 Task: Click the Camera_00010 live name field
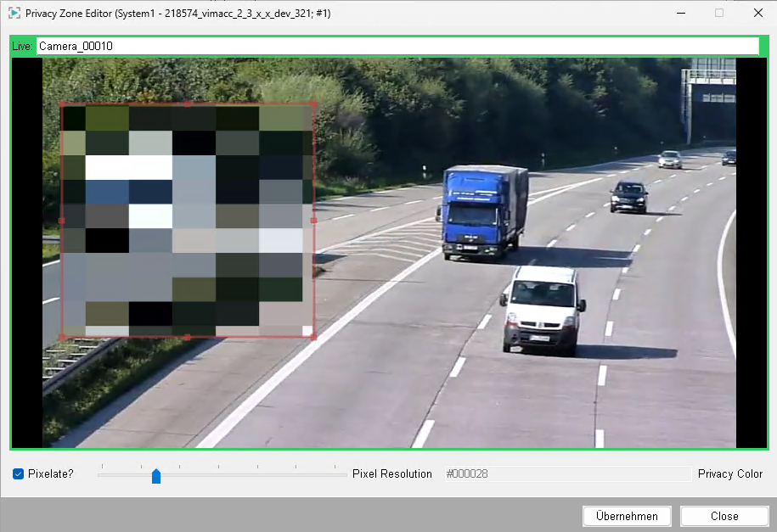tap(397, 46)
